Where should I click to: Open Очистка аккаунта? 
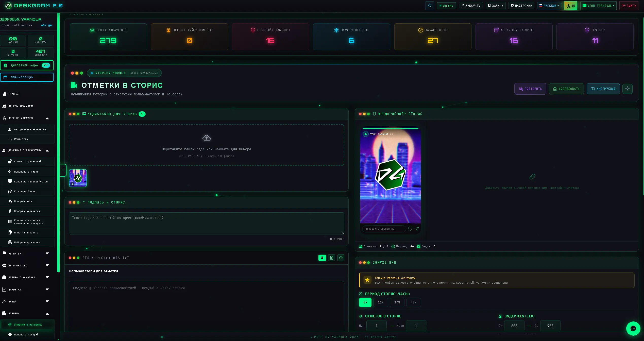pos(27,233)
